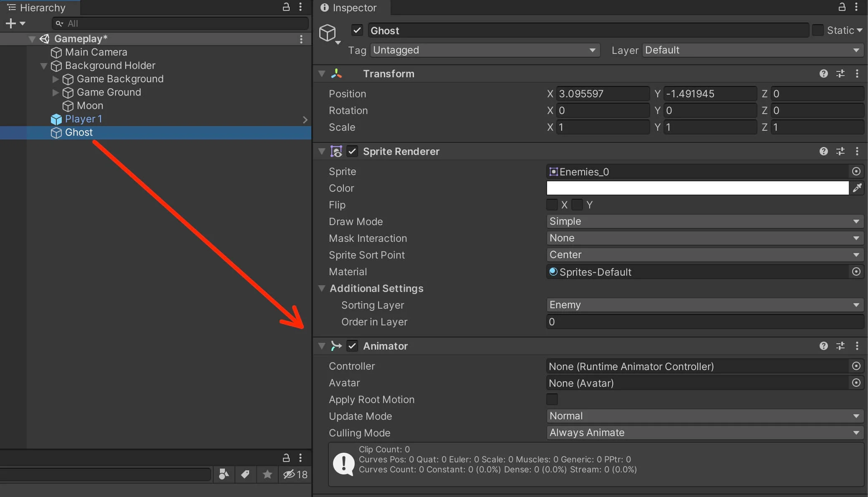The width and height of the screenshot is (868, 497).
Task: Expand the Game Background tree item
Action: [56, 79]
